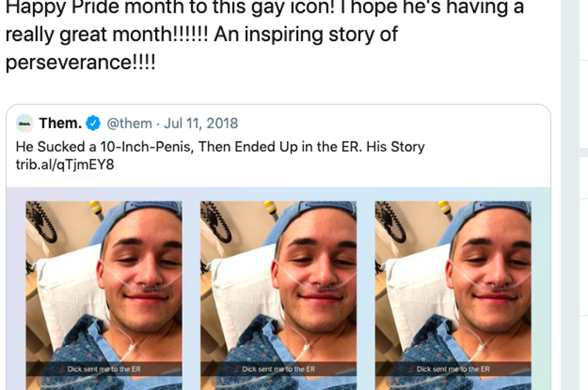Click "An inspiring story of" text
The image size is (588, 390).
coord(306,35)
